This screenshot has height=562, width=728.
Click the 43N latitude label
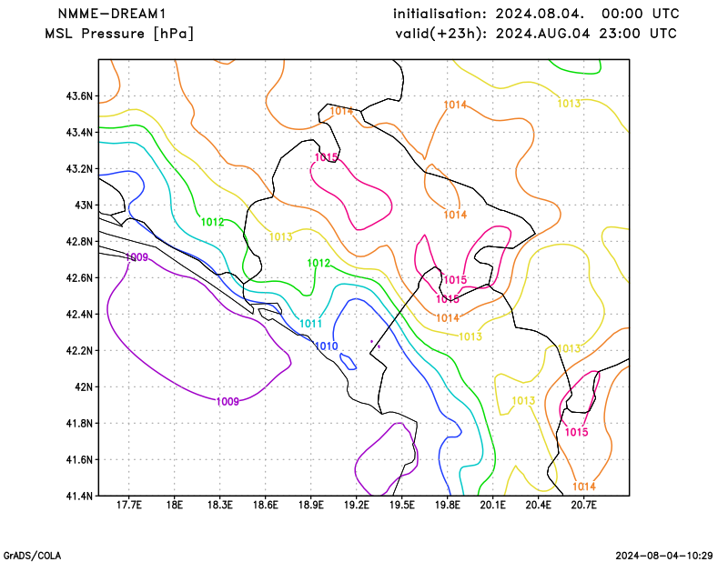click(84, 206)
